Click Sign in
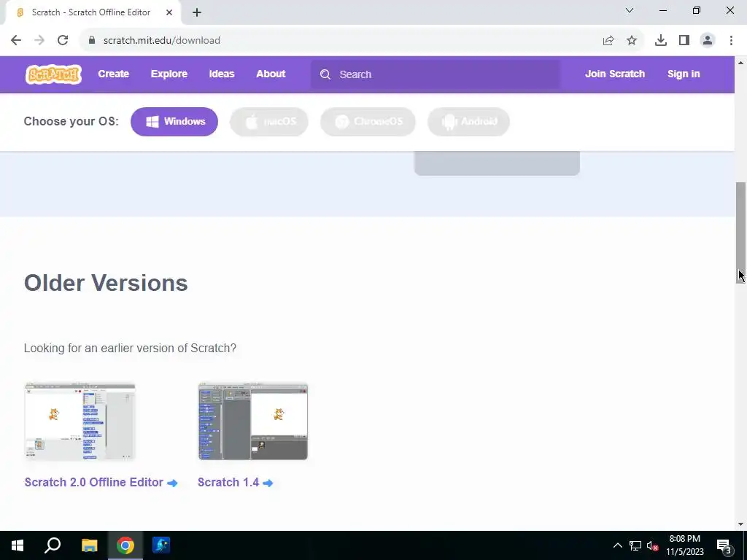Image resolution: width=747 pixels, height=560 pixels. pyautogui.click(x=683, y=74)
